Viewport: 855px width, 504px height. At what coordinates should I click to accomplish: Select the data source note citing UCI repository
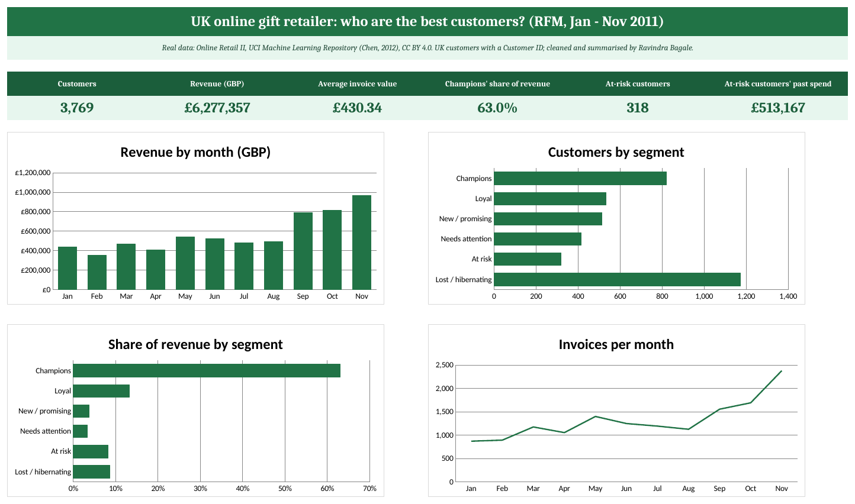pos(427,48)
